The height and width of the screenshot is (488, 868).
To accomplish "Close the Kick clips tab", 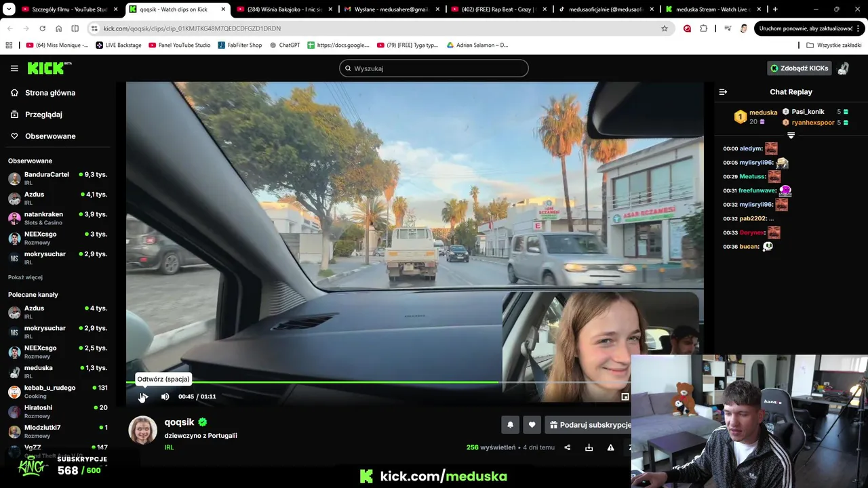I will pos(222,9).
